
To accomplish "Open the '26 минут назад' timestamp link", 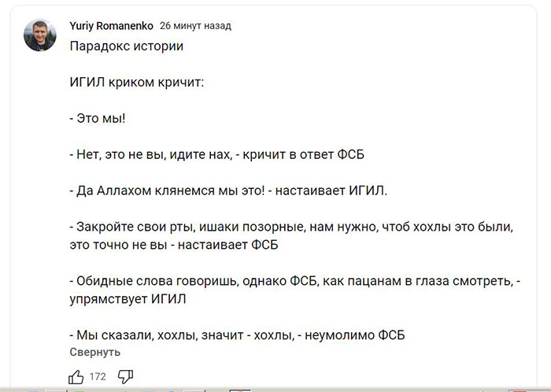I will (x=195, y=26).
